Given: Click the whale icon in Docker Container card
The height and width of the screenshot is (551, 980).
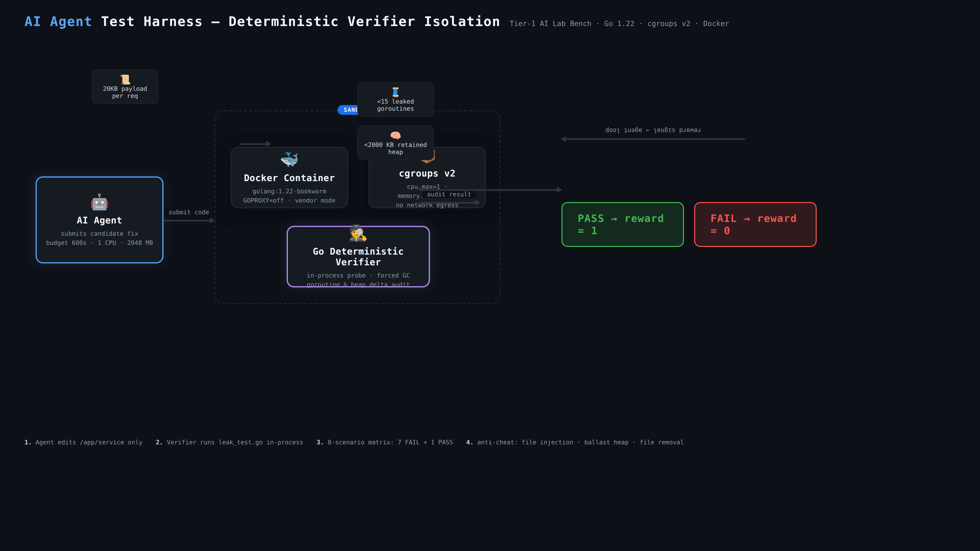Looking at the screenshot, I should click(289, 160).
